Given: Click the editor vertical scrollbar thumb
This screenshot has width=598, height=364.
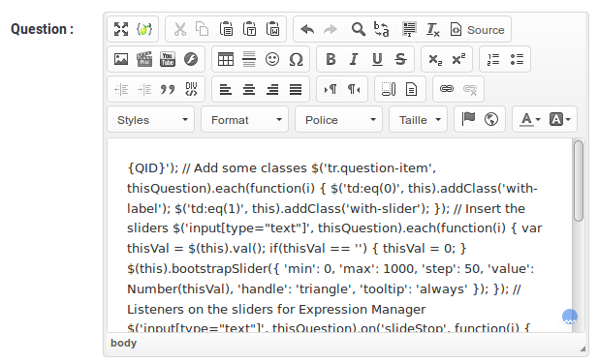Looking at the screenshot, I should coord(579,180).
